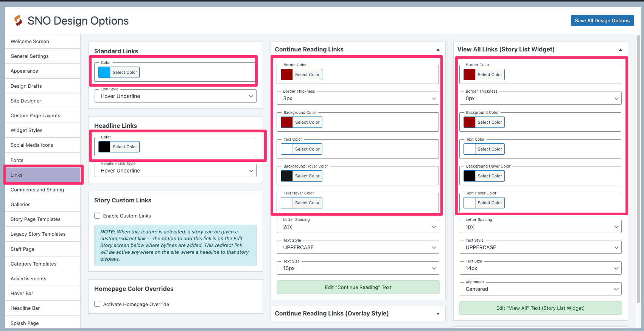Open Social Media Icons section
The image size is (644, 331).
point(43,145)
